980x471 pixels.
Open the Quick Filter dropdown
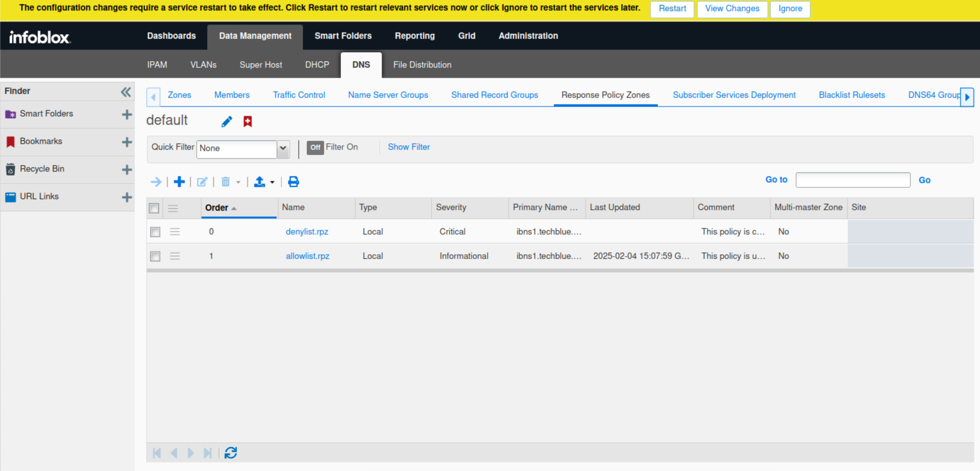(283, 148)
